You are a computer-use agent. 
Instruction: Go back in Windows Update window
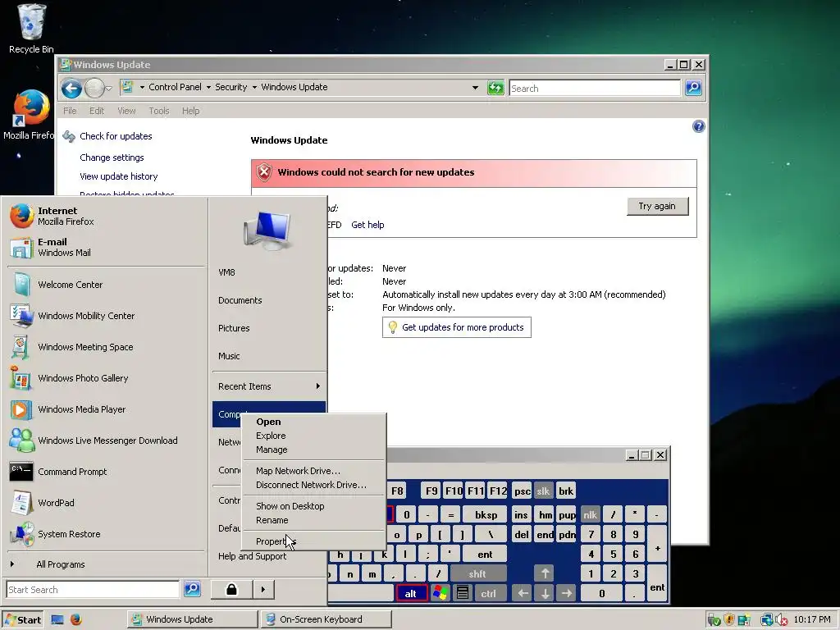coord(71,88)
